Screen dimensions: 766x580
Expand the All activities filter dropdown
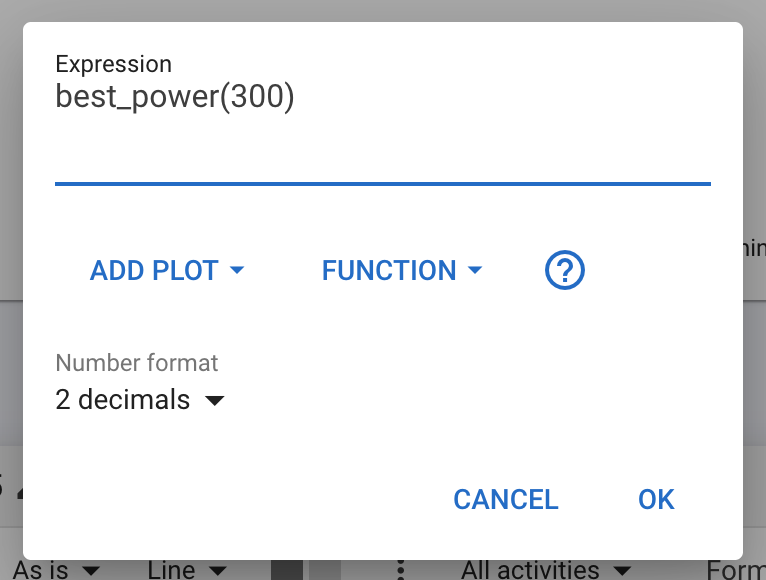[546, 571]
